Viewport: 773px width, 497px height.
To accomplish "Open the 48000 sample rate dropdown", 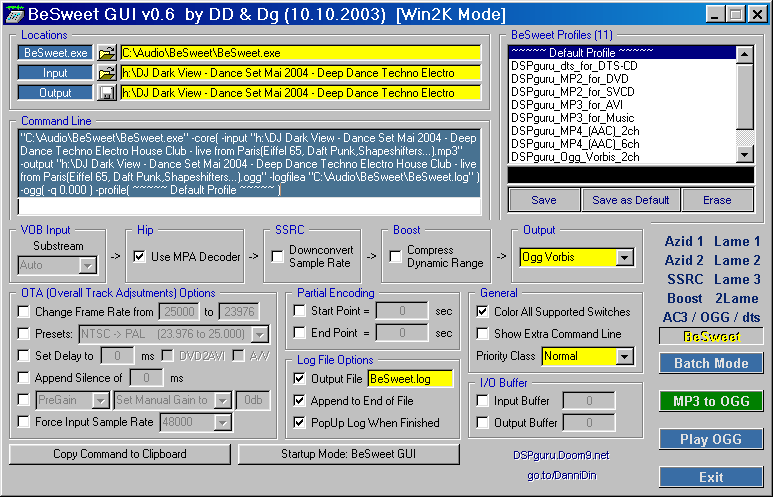I will tap(222, 422).
